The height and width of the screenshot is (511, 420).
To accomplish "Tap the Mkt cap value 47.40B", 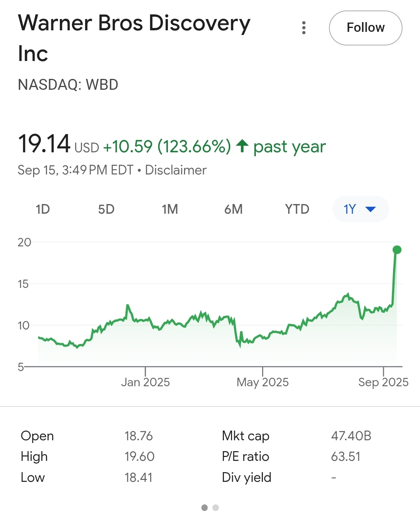I will [x=351, y=436].
